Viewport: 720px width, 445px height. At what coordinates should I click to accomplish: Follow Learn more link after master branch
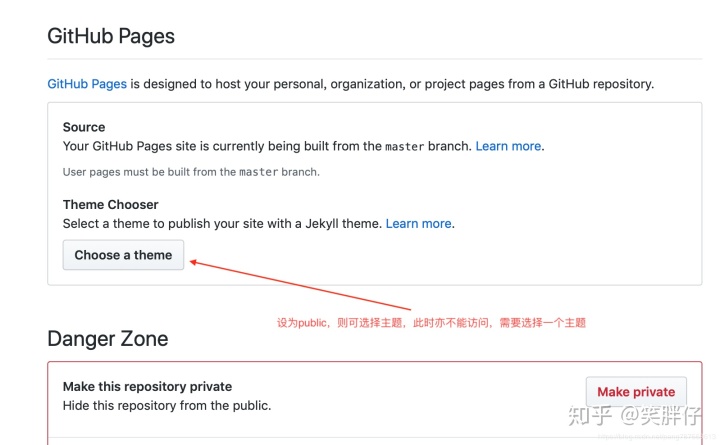coord(508,146)
